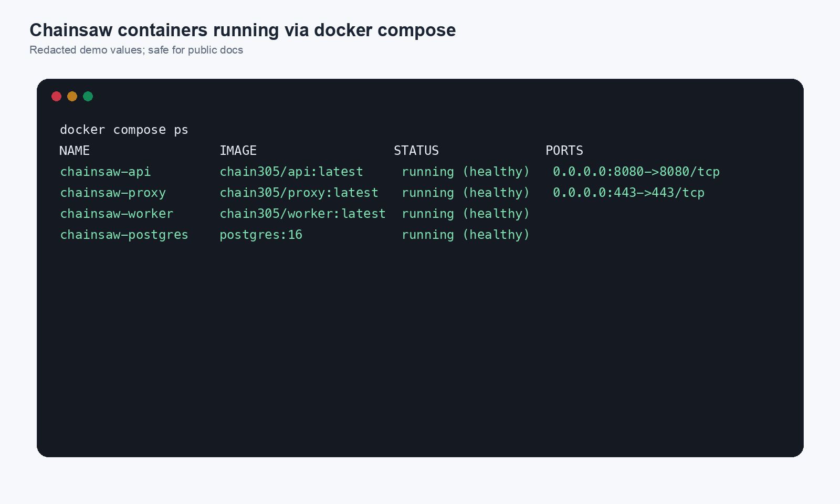Click running (healthy) status of chainsaw-postgres
The width and height of the screenshot is (840, 504).
pos(466,235)
